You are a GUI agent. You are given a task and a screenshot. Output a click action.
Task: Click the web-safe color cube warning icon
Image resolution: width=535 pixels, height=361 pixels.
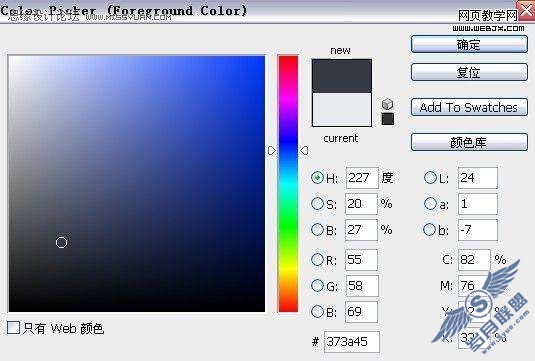(387, 104)
